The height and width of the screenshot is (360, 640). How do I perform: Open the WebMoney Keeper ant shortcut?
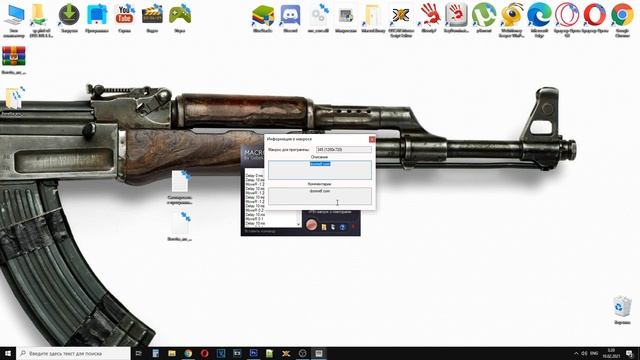click(511, 20)
